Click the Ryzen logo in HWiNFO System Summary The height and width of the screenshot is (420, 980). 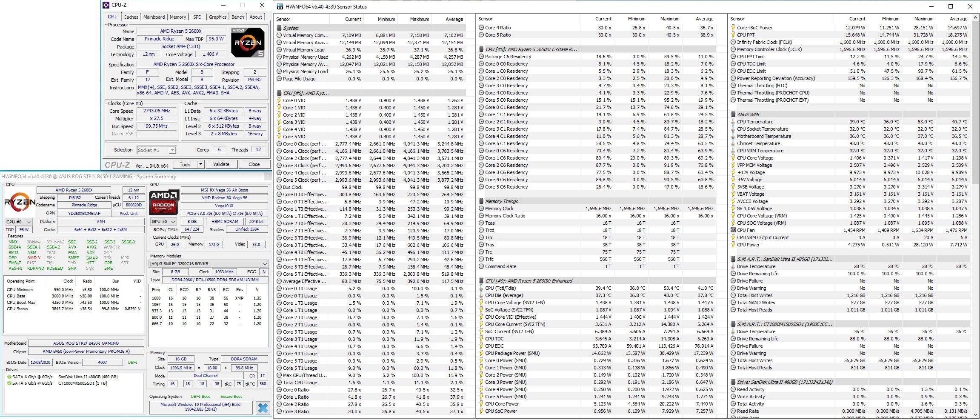tap(20, 203)
